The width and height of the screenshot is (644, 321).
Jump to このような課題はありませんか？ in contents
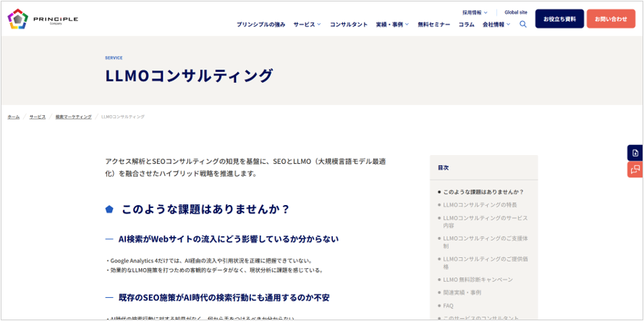coord(484,192)
